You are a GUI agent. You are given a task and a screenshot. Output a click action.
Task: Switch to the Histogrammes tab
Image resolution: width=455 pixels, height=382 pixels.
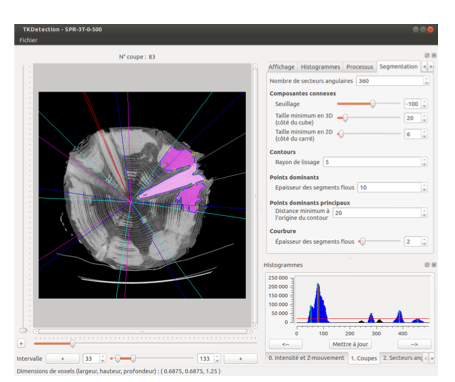tap(320, 67)
